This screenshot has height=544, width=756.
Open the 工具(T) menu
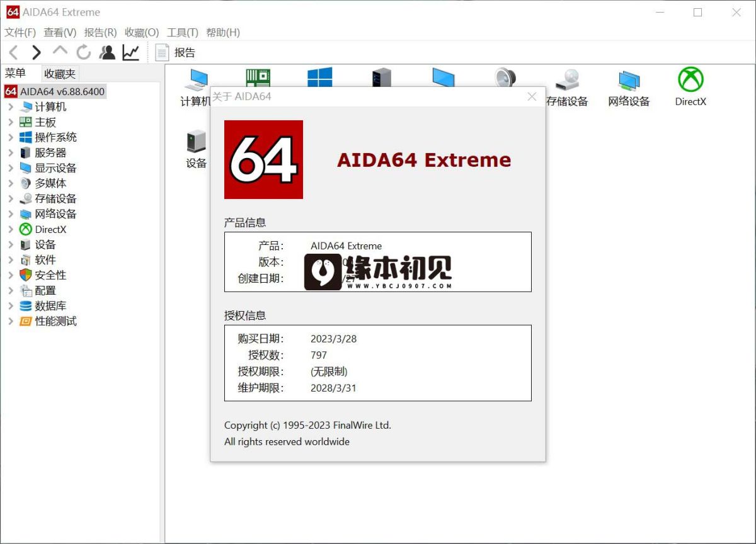[182, 32]
